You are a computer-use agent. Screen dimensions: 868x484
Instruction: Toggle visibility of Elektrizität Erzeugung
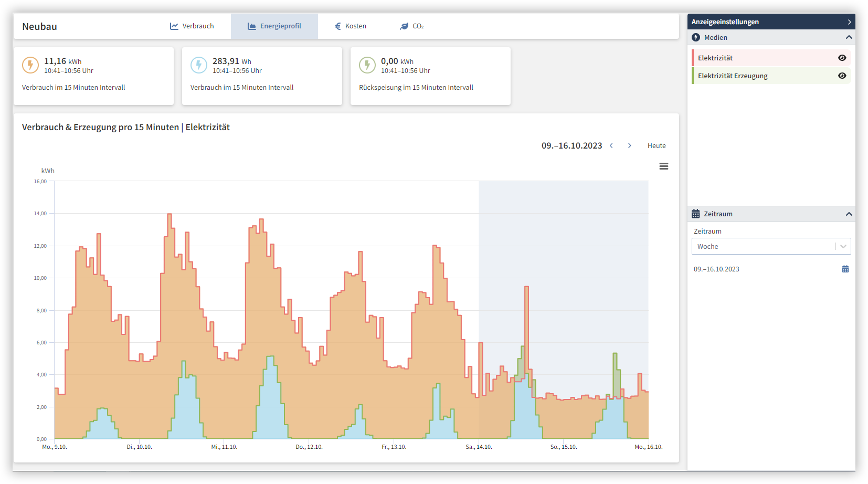pyautogui.click(x=842, y=76)
